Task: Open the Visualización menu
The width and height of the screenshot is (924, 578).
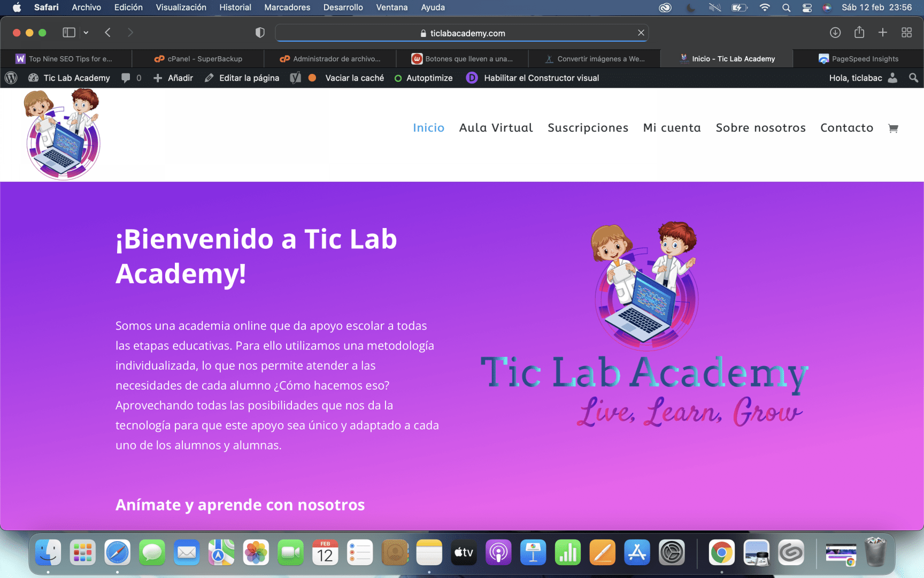Action: coord(181,7)
